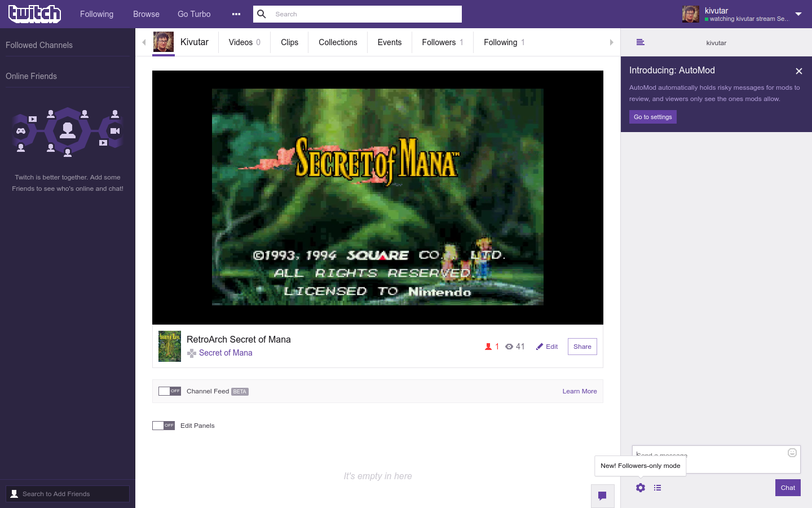Screen dimensions: 812x508
Task: Click the RetroArch Secret of Mana title
Action: [239, 339]
